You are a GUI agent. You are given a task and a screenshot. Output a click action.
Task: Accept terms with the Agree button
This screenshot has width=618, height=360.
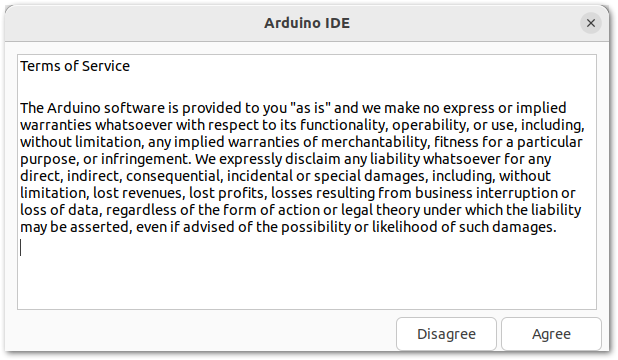[x=551, y=334]
